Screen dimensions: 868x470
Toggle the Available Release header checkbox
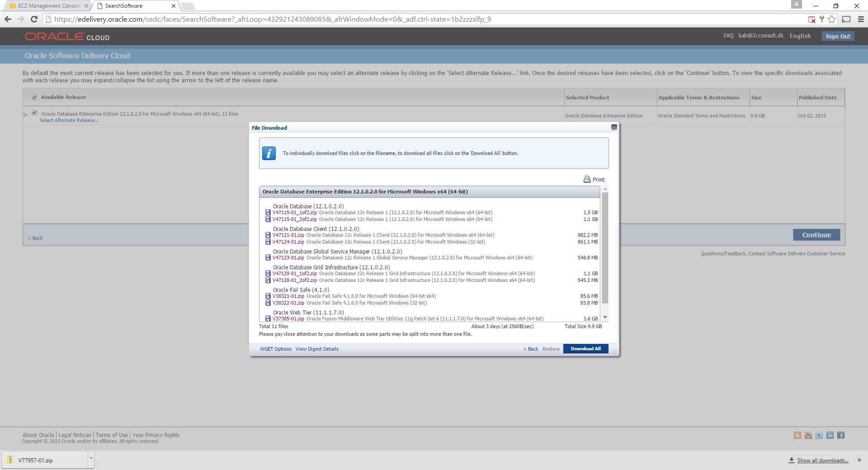(34, 97)
